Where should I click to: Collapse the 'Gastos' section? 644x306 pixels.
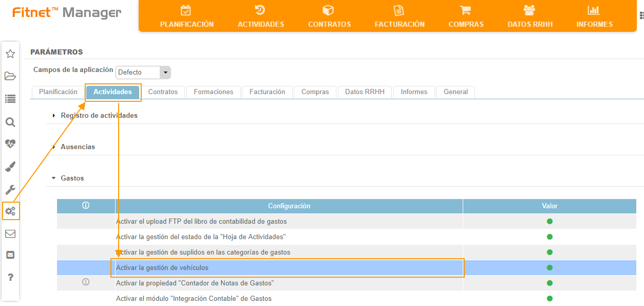(72, 178)
